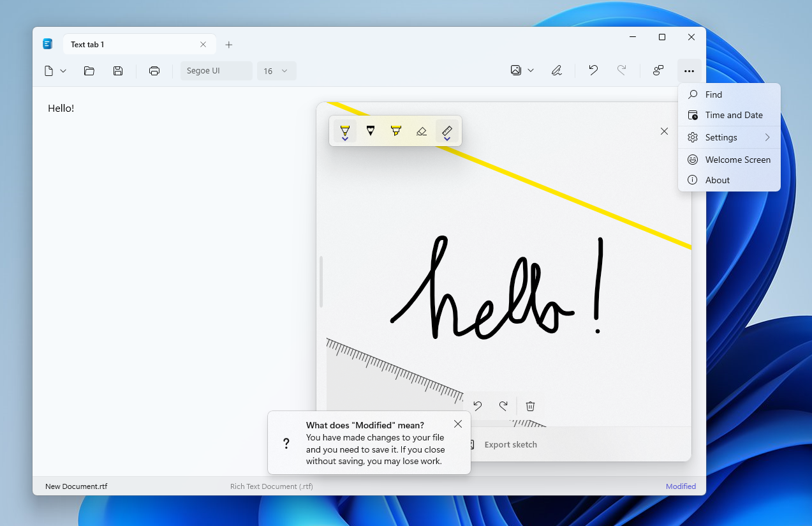
Task: Undo the last sketch stroke
Action: (x=477, y=405)
